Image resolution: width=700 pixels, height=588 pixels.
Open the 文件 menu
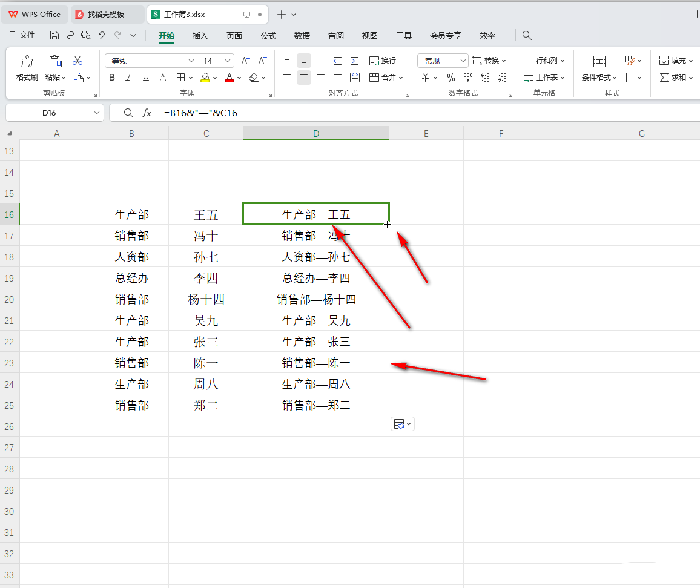22,35
